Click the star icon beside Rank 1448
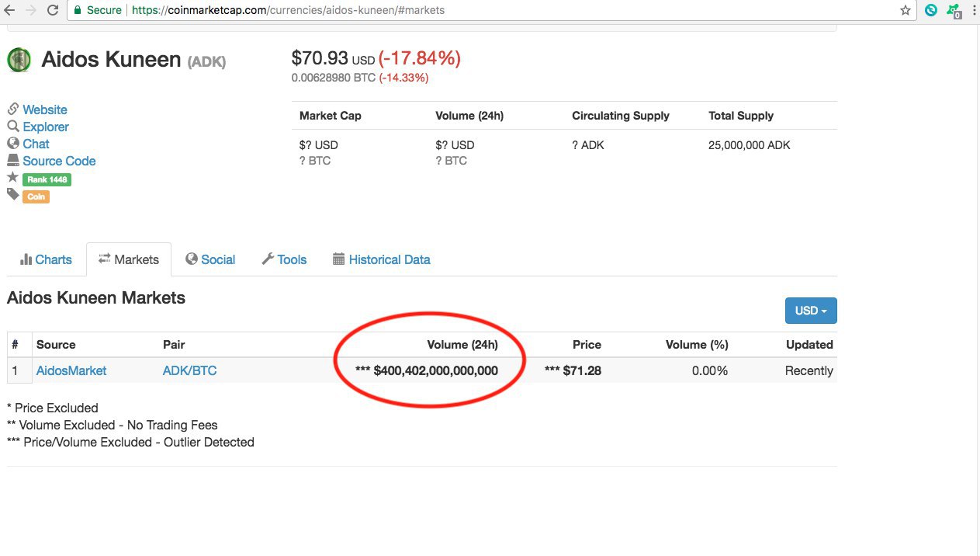The height and width of the screenshot is (556, 980). [x=13, y=178]
